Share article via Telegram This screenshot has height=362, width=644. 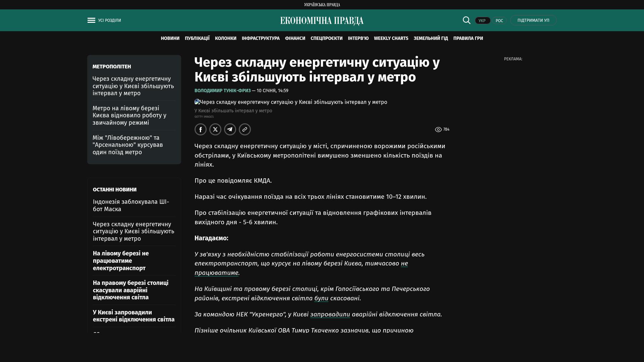[230, 129]
